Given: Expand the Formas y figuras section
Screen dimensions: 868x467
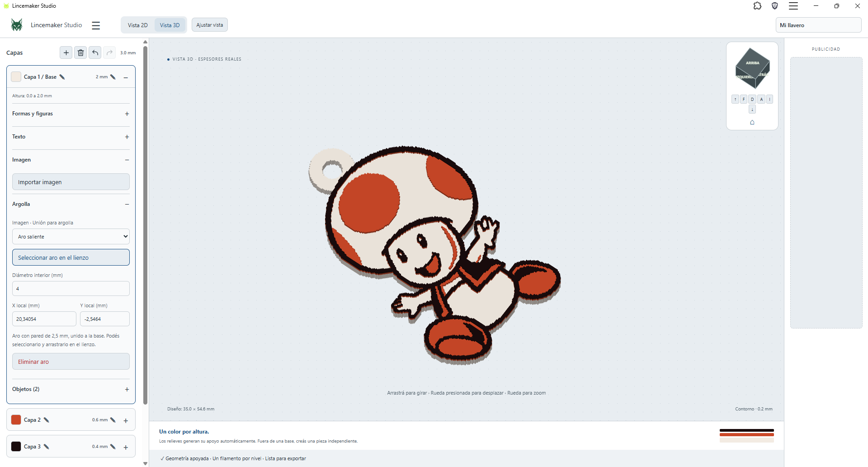Looking at the screenshot, I should (127, 114).
